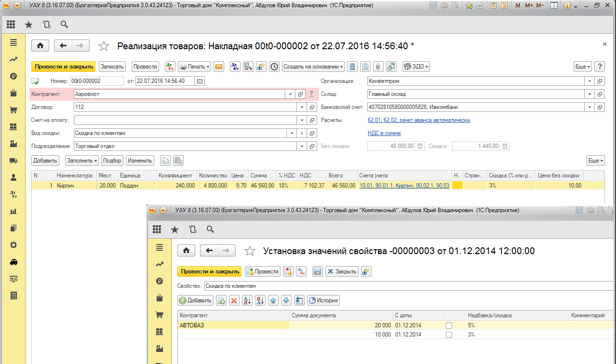Open help with the question mark button

[600, 67]
